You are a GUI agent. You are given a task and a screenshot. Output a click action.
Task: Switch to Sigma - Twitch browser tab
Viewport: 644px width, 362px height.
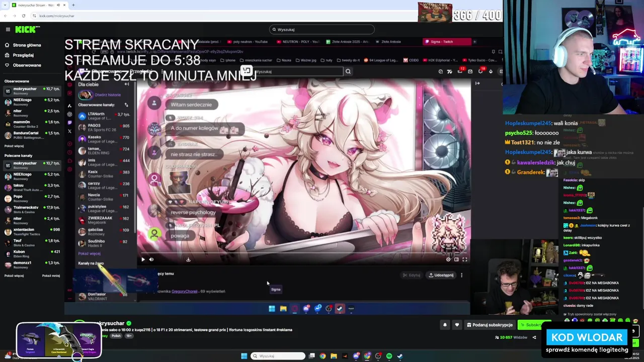point(447,42)
